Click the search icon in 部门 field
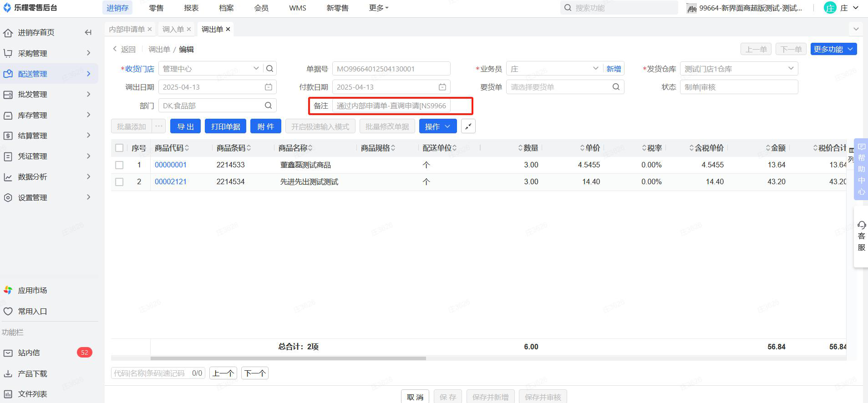This screenshot has width=868, height=403. tap(269, 106)
